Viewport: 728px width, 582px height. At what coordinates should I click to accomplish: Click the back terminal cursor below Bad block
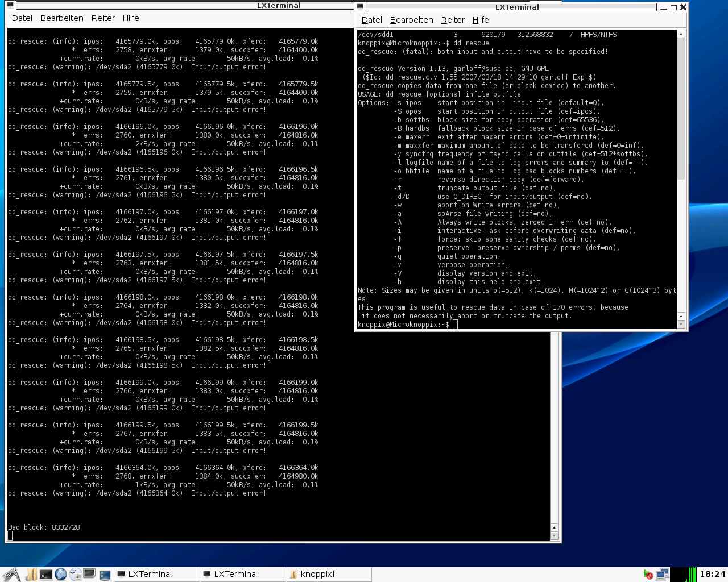click(10, 536)
